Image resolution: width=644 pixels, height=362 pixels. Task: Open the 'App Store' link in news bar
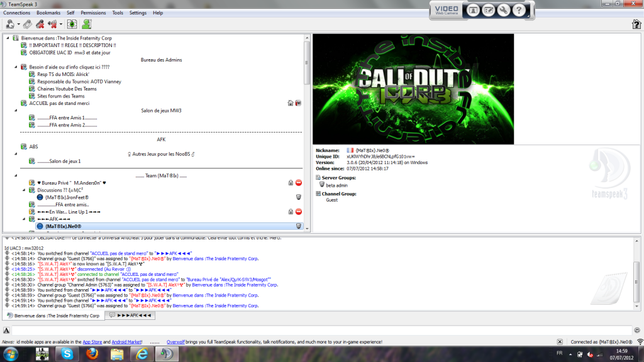pos(92,342)
